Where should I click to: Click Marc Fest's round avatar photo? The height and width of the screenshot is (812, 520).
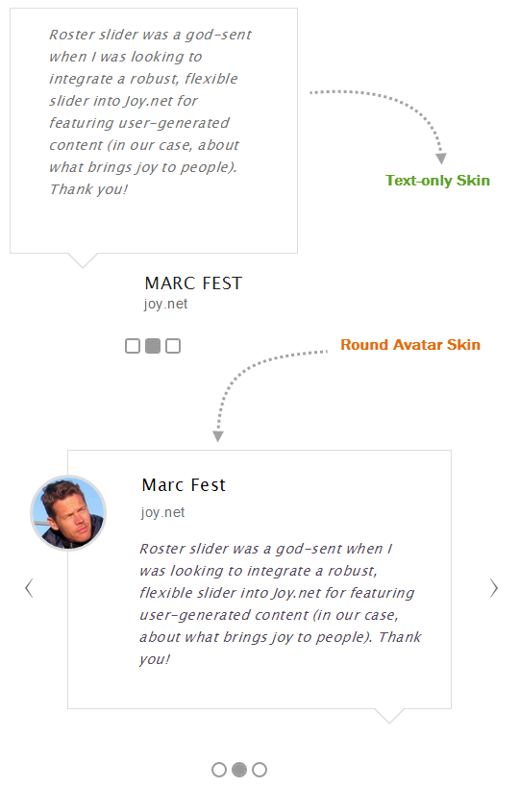tap(68, 513)
